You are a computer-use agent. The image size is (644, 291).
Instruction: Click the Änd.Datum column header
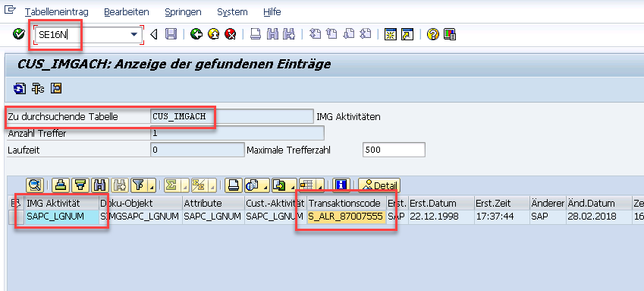(x=598, y=203)
